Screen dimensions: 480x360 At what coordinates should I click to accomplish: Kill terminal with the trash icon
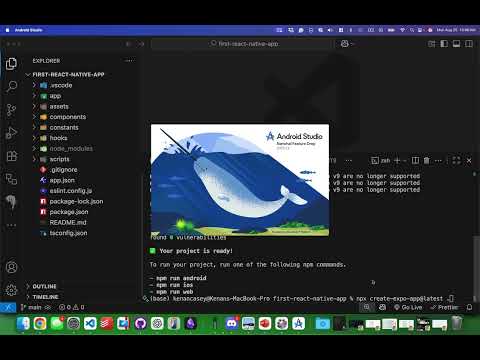click(426, 161)
